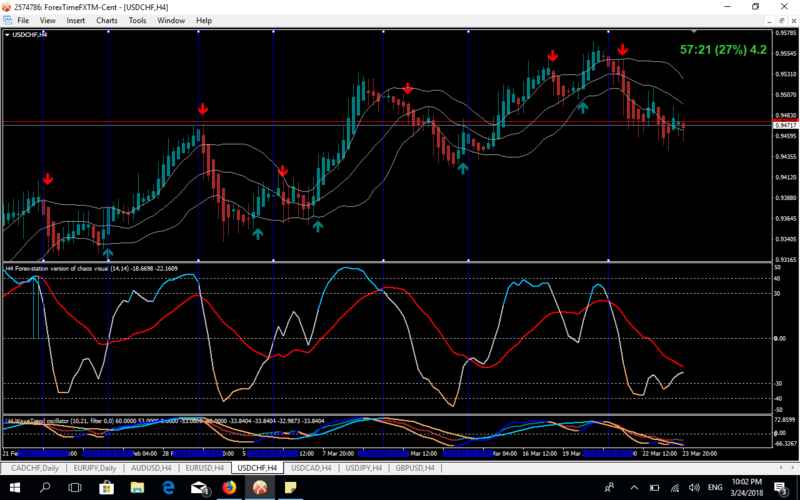Open Microsoft Edge in the taskbar

(168, 487)
